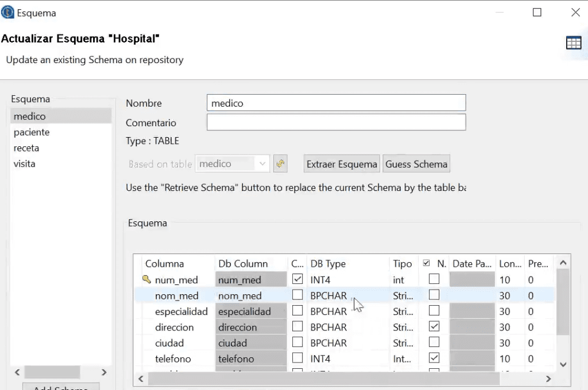Click the Extraer Esquema button
The width and height of the screenshot is (588, 390).
click(342, 163)
